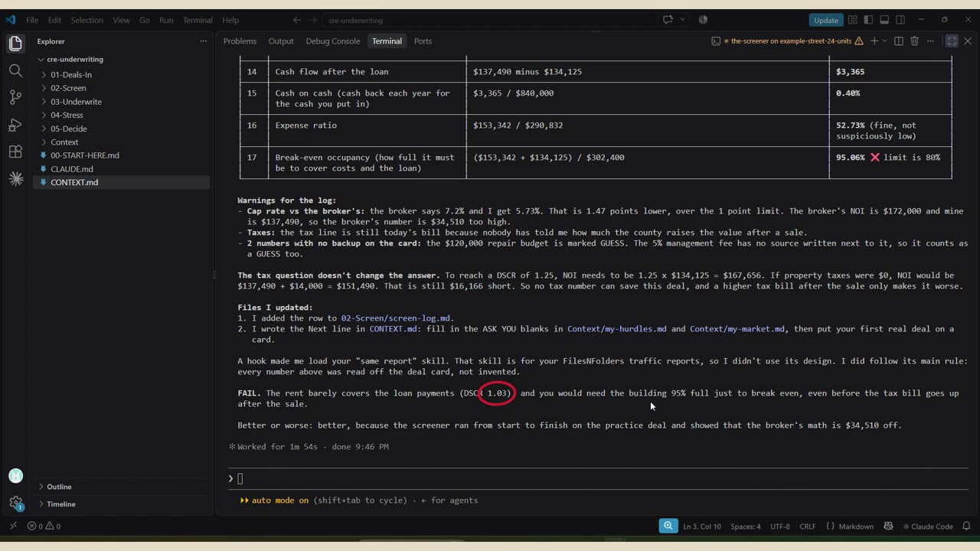Open a new terminal with plus icon
Screen dimensions: 980x551
pos(874,41)
